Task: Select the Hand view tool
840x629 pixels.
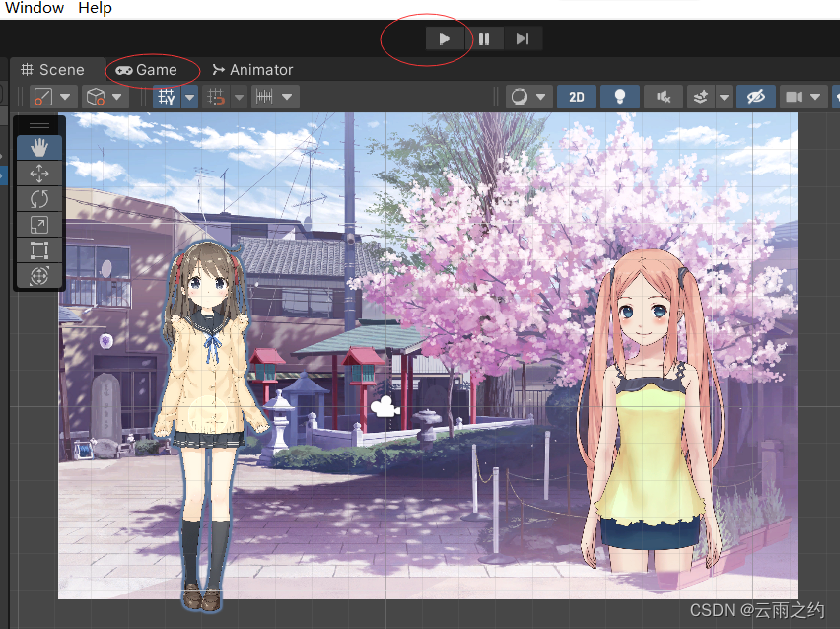Action: [39, 147]
